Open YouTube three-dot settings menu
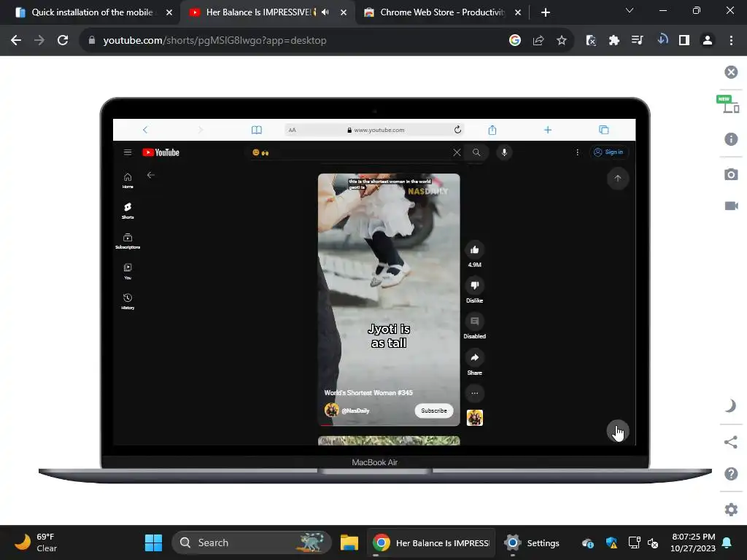Viewport: 747px width, 560px height. coord(578,152)
